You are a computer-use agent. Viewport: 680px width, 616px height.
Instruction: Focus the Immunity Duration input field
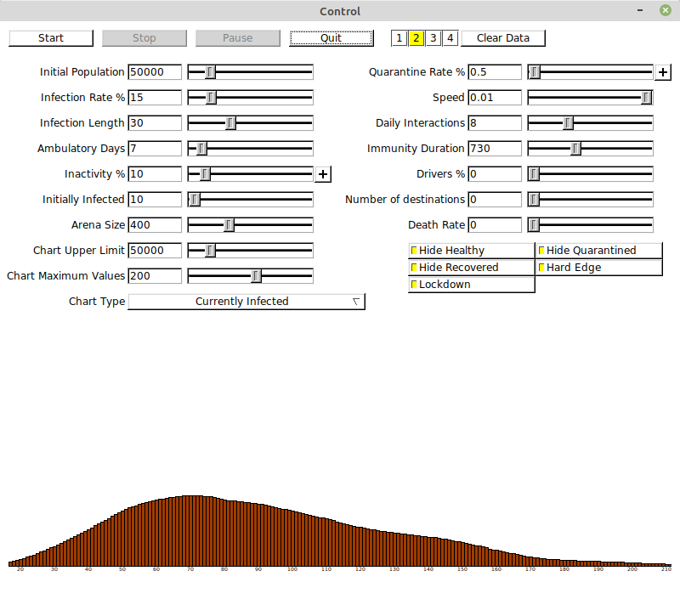coord(495,149)
